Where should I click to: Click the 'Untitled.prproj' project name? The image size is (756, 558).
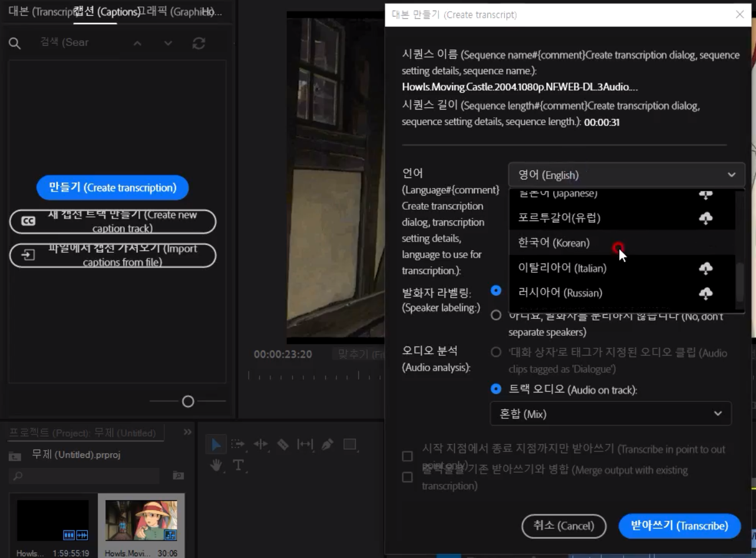pyautogui.click(x=77, y=455)
